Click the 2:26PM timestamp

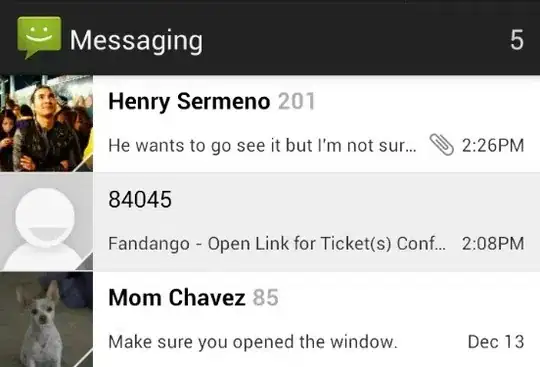(x=493, y=145)
